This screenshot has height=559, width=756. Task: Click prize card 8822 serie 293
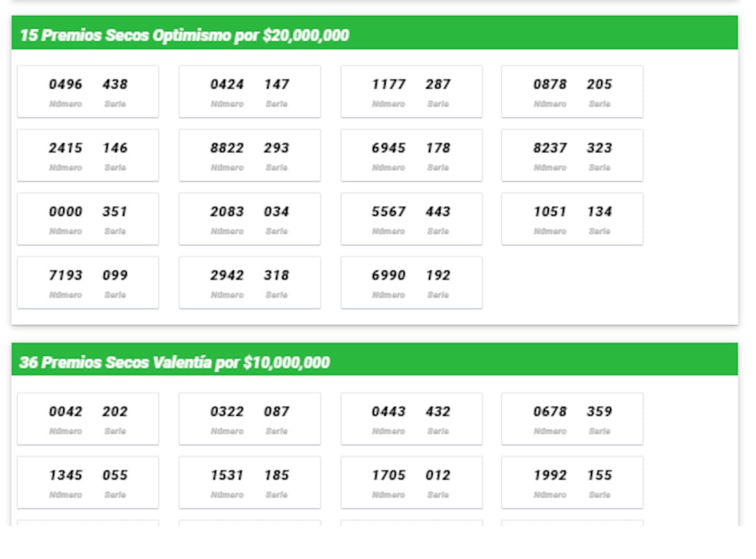249,156
